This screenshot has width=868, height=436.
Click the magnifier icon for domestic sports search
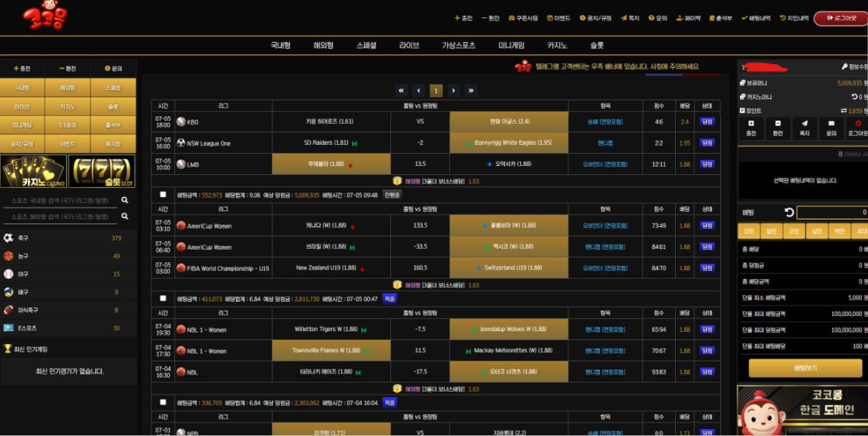pyautogui.click(x=124, y=200)
